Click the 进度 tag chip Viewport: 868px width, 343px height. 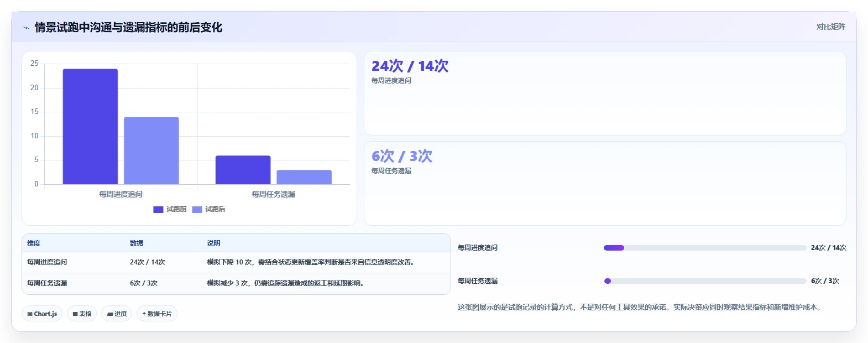[117, 314]
